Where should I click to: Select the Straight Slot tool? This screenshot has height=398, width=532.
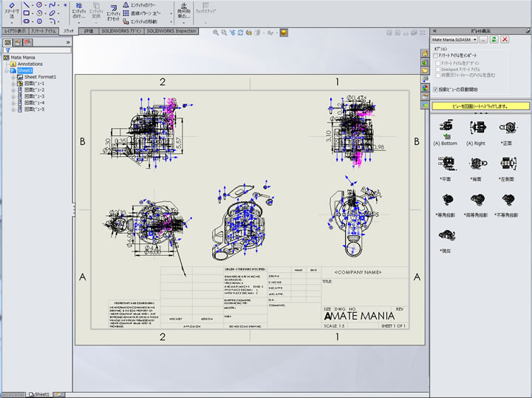click(x=27, y=21)
